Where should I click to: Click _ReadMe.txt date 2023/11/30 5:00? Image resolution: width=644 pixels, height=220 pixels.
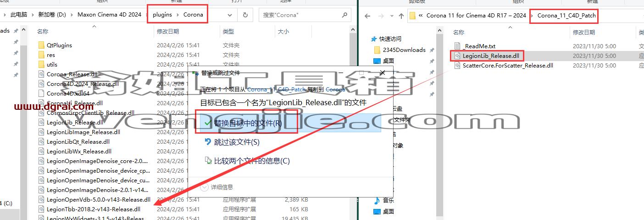[x=594, y=46]
